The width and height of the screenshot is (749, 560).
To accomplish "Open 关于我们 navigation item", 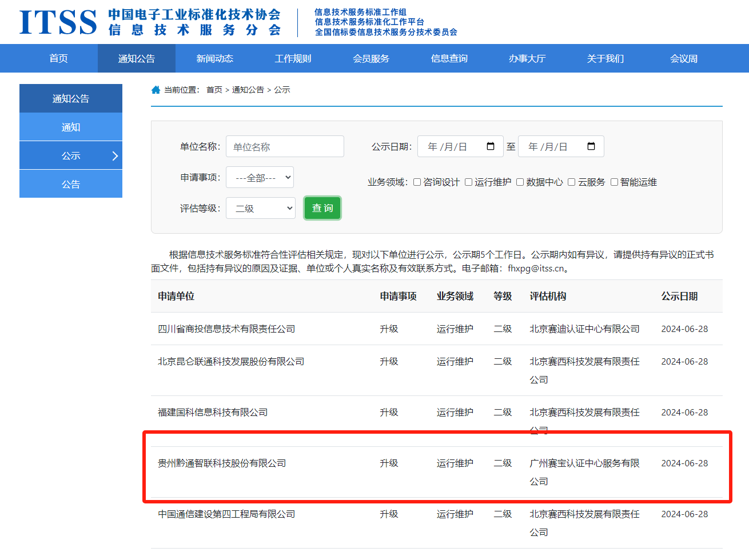I will [x=605, y=58].
